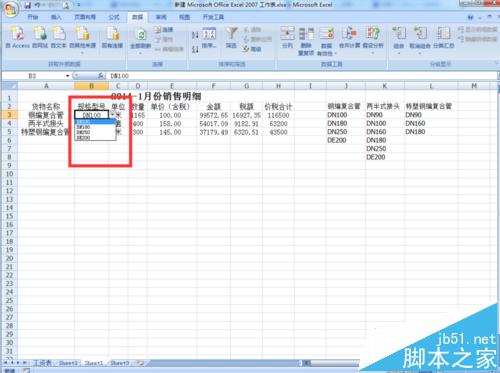Click the Ungroup outline button
The width and height of the screenshot is (500, 373).
click(420, 39)
